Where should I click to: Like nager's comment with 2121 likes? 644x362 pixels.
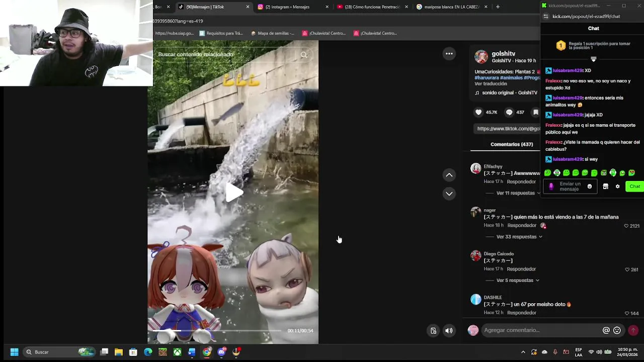point(626,226)
